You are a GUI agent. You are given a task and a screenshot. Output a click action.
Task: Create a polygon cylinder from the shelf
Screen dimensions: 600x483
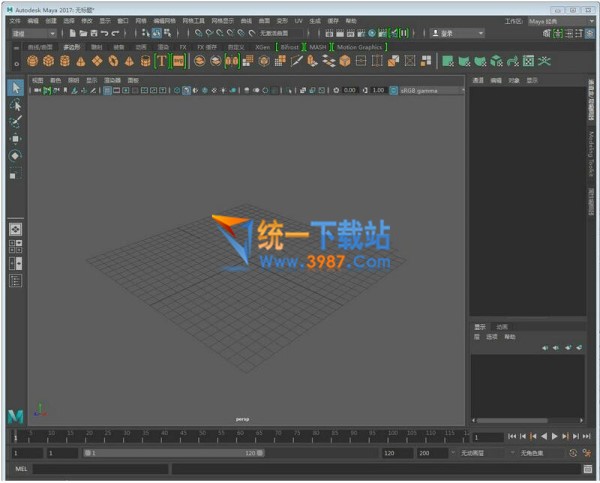coord(65,61)
